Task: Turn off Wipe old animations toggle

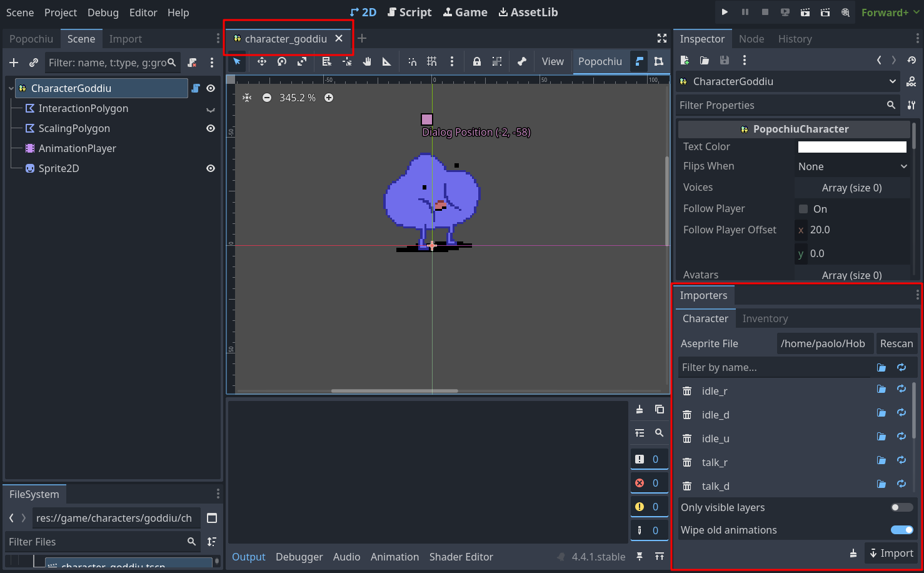Action: 902,530
